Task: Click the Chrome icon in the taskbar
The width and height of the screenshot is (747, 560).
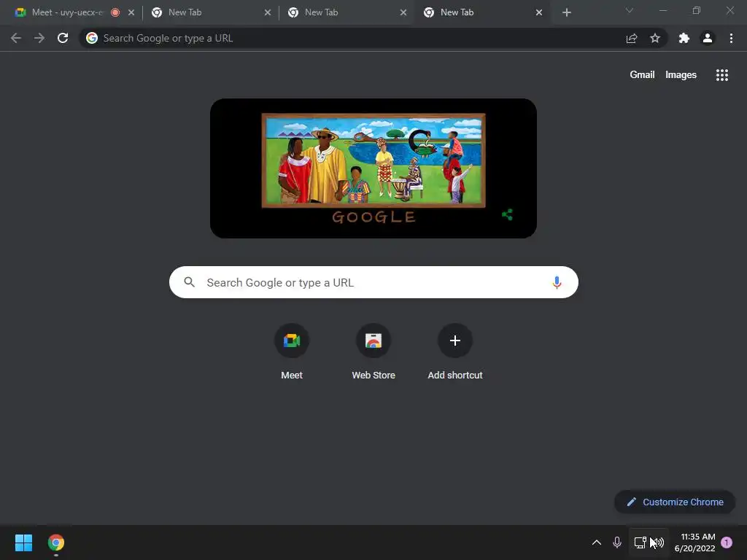Action: (x=55, y=542)
